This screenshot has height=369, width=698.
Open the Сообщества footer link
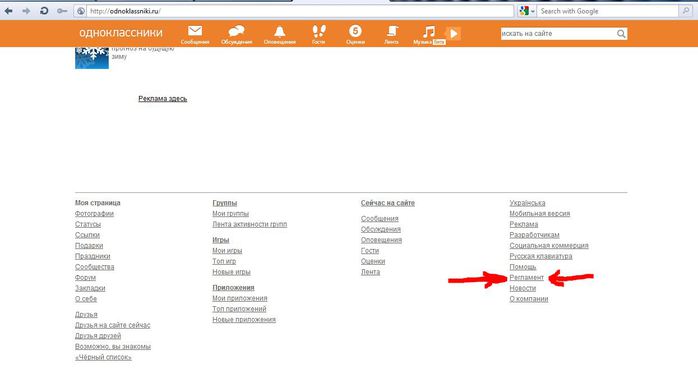coord(94,267)
